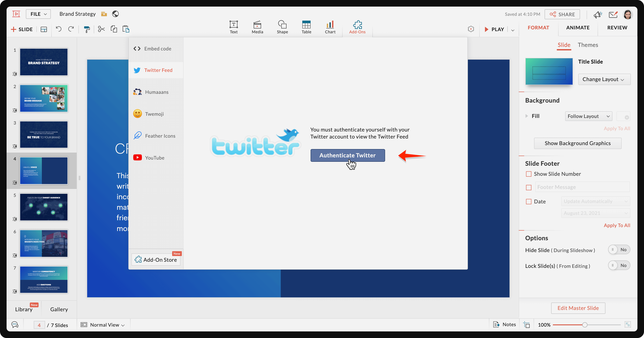644x338 pixels.
Task: Select the Media tool in toolbar
Action: [x=258, y=27]
